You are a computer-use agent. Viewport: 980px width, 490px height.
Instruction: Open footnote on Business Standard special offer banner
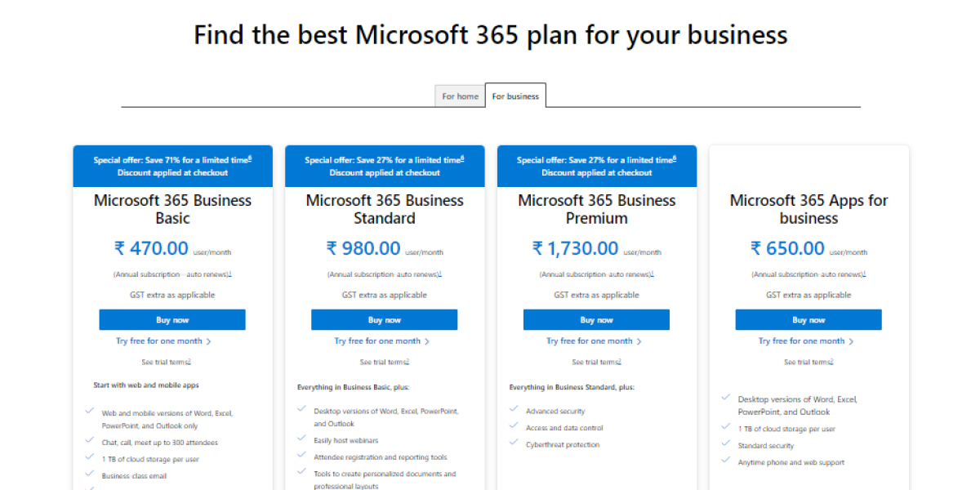463,159
